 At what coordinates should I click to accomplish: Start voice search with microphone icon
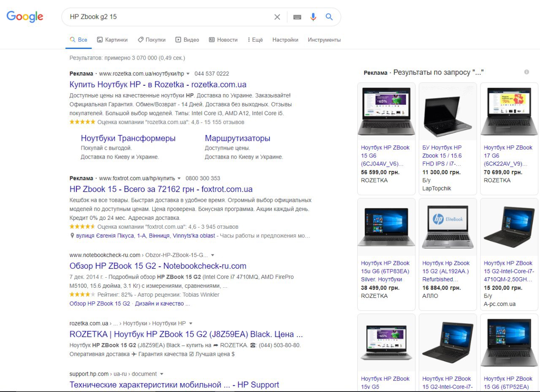(313, 17)
